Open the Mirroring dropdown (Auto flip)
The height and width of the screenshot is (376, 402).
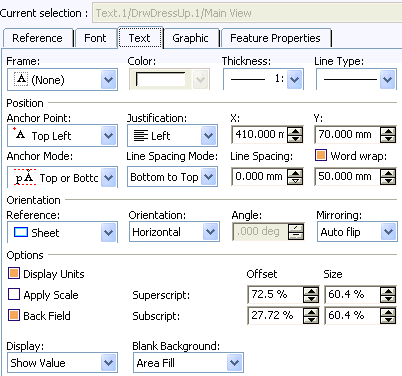coord(357,232)
